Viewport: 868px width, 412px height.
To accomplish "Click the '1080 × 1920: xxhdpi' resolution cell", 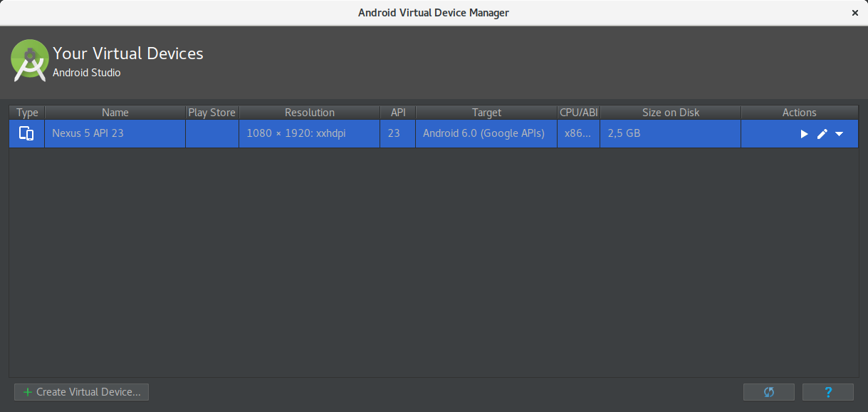I will pos(310,133).
